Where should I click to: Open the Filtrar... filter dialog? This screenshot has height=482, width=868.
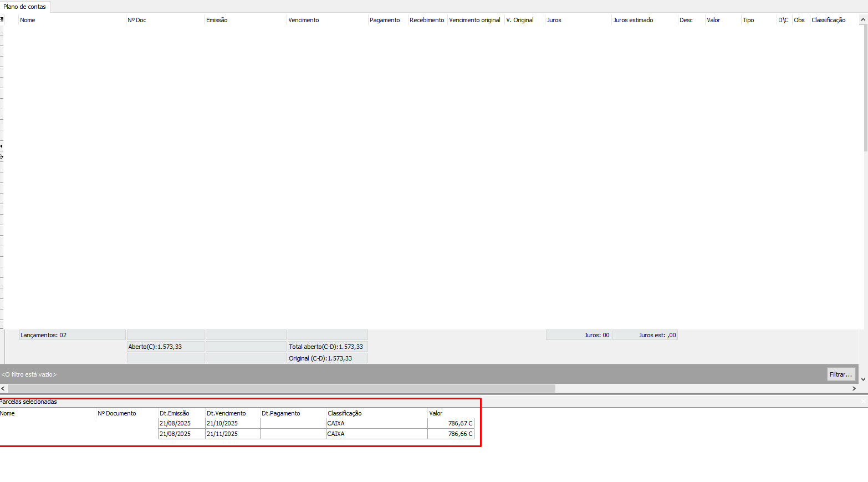[840, 374]
